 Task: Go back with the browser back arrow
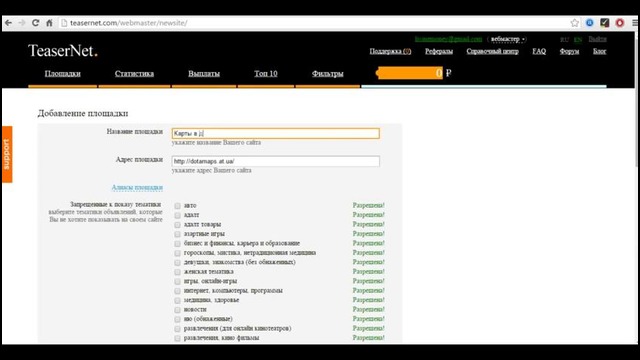[8, 23]
